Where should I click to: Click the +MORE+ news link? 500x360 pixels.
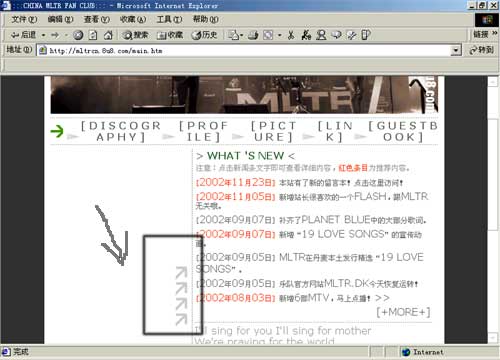403,312
